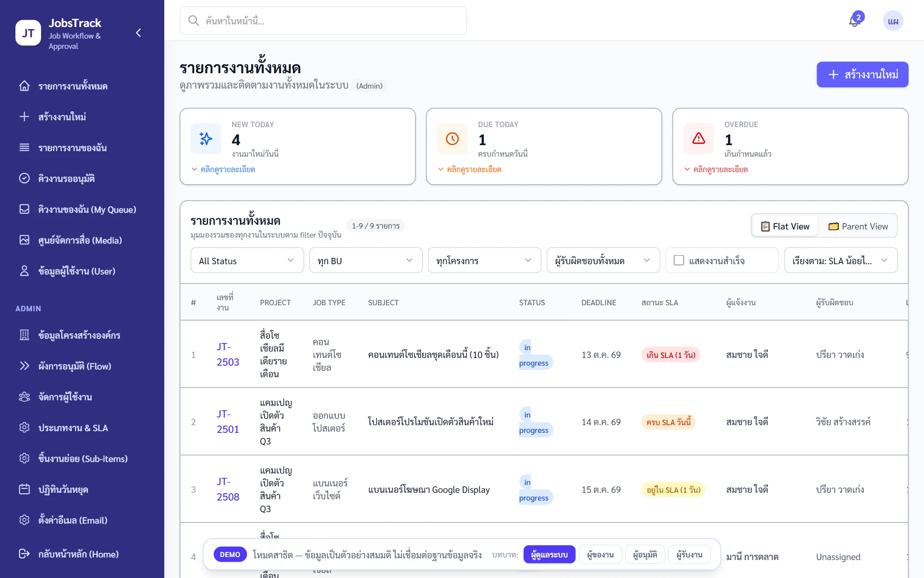
Task: Click the check-circle icon for คิวงานรออนุมัติ
Action: coord(24,179)
